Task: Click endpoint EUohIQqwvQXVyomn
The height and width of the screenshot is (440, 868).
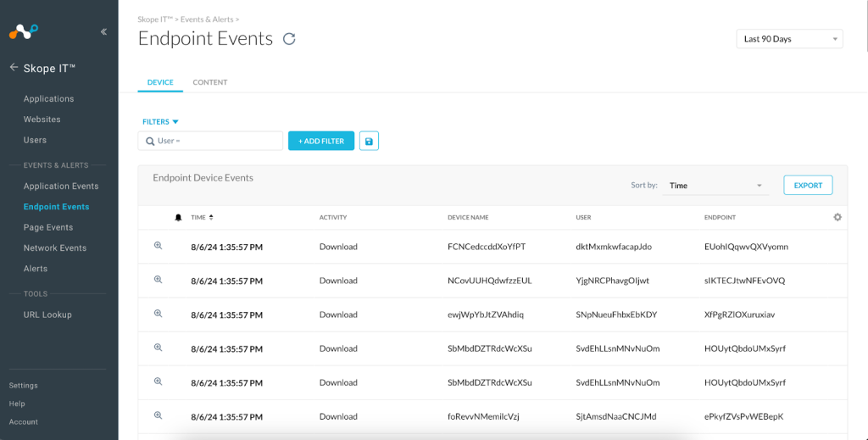Action: click(x=746, y=247)
